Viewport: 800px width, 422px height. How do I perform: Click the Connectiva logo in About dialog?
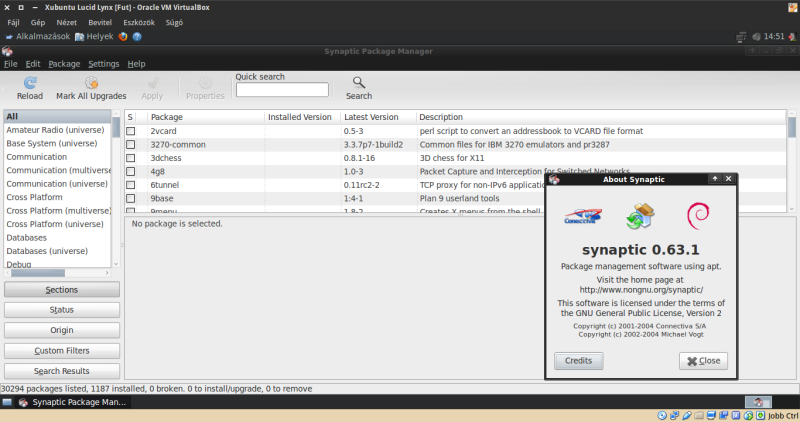[x=583, y=216]
